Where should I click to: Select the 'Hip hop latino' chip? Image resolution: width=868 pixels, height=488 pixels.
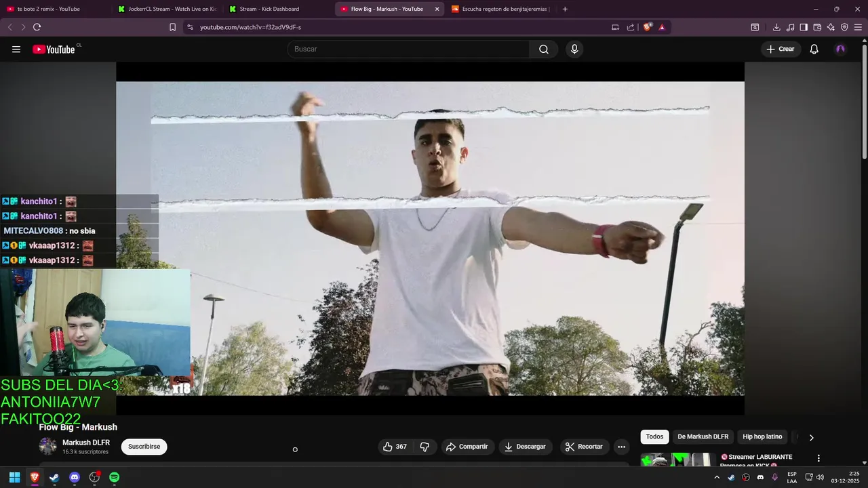(x=762, y=437)
